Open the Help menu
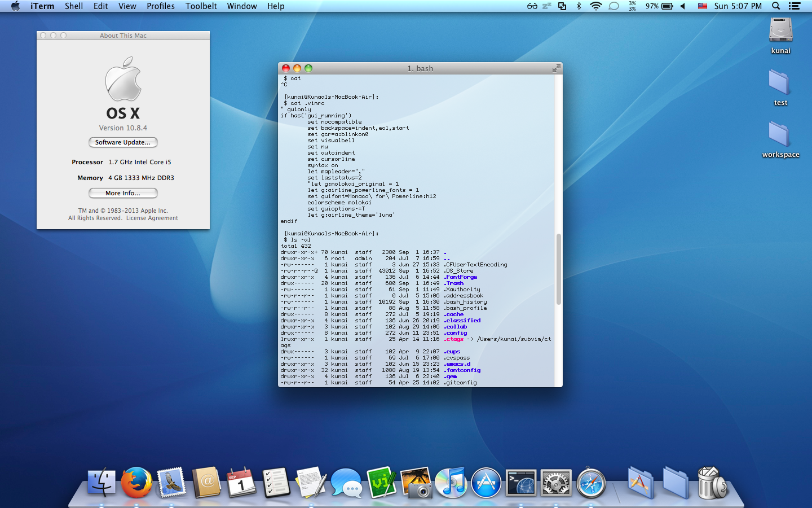Viewport: 812px width, 508px height. [x=276, y=6]
